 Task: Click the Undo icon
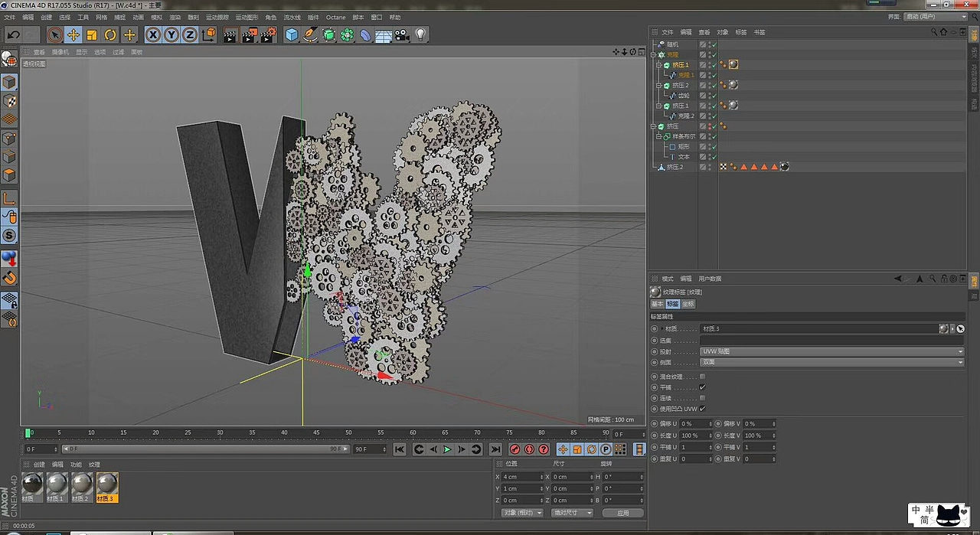(12, 34)
